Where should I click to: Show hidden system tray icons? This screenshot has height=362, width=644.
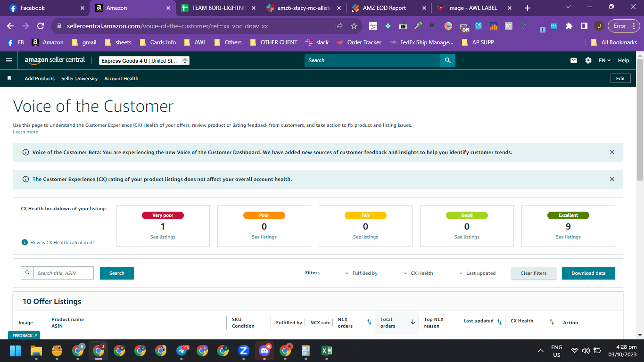point(541,351)
